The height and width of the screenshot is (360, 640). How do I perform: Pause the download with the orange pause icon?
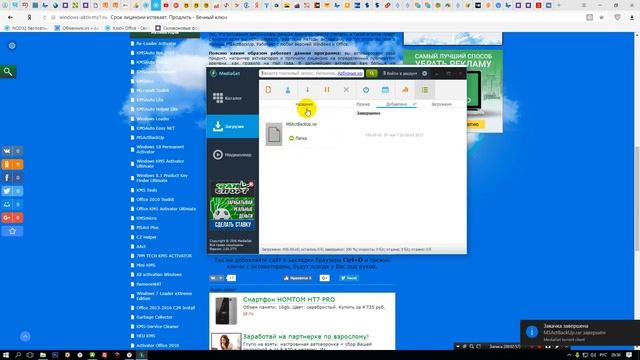click(327, 89)
